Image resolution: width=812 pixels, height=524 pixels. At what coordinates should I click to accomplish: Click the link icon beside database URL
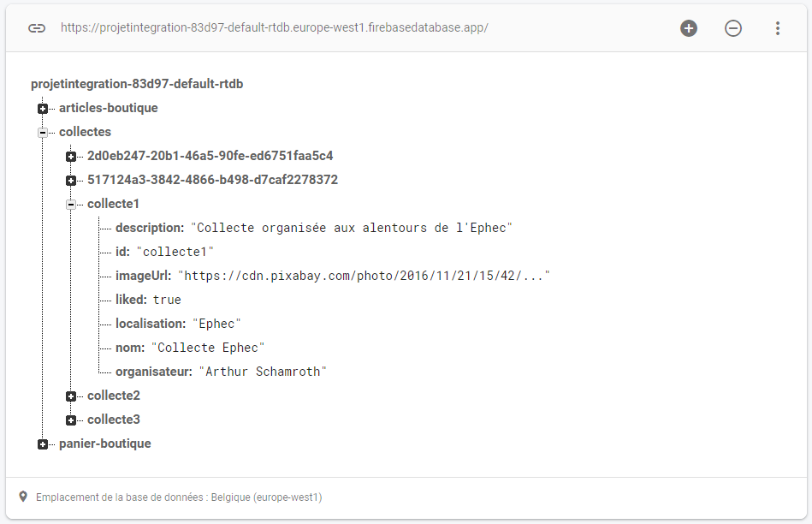37,28
